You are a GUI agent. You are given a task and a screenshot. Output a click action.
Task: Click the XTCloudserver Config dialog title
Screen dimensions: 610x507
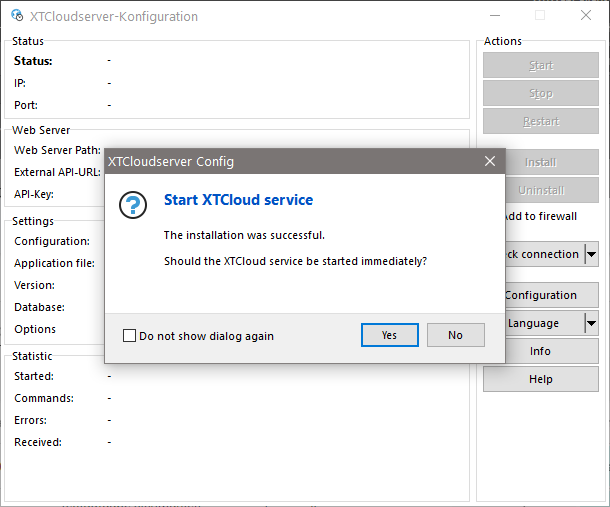coord(171,161)
